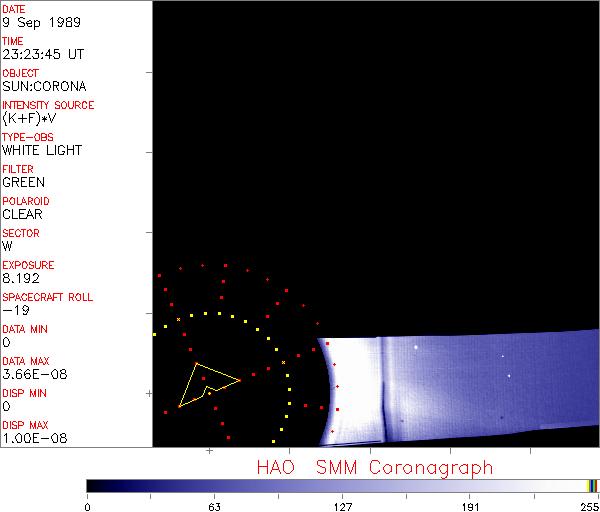This screenshot has width=600, height=512.
Task: Click the time value 23:23:45 UT
Action: click(x=42, y=54)
